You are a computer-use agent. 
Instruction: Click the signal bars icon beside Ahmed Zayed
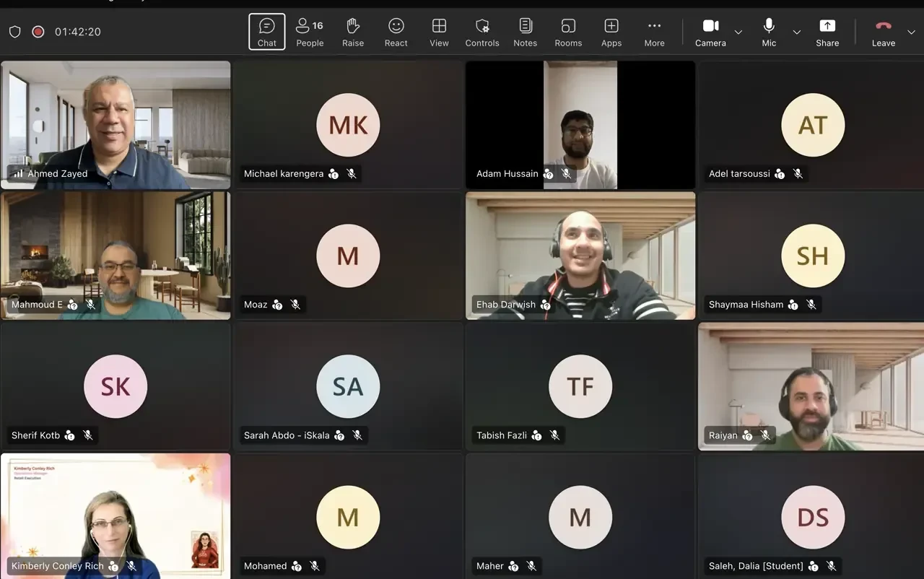[x=18, y=174]
